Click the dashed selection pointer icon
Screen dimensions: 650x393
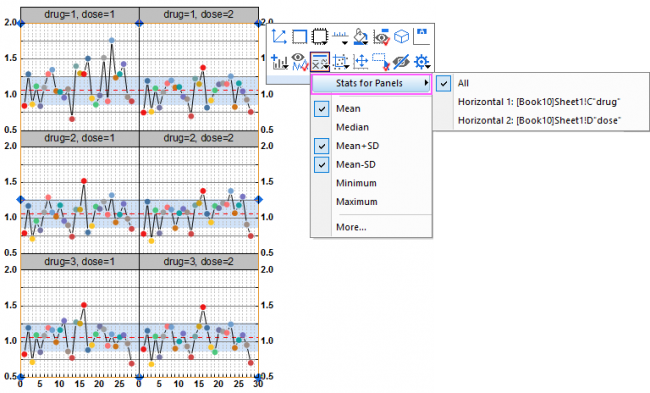381,62
